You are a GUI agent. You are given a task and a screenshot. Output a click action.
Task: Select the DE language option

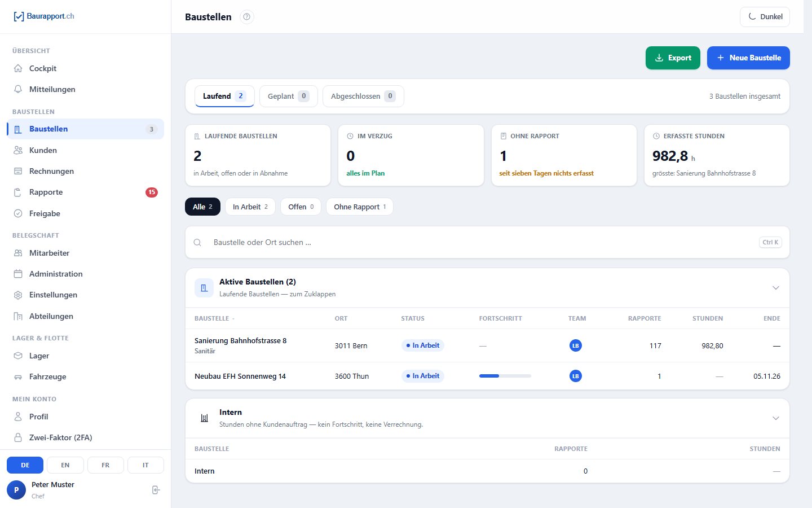(25, 465)
